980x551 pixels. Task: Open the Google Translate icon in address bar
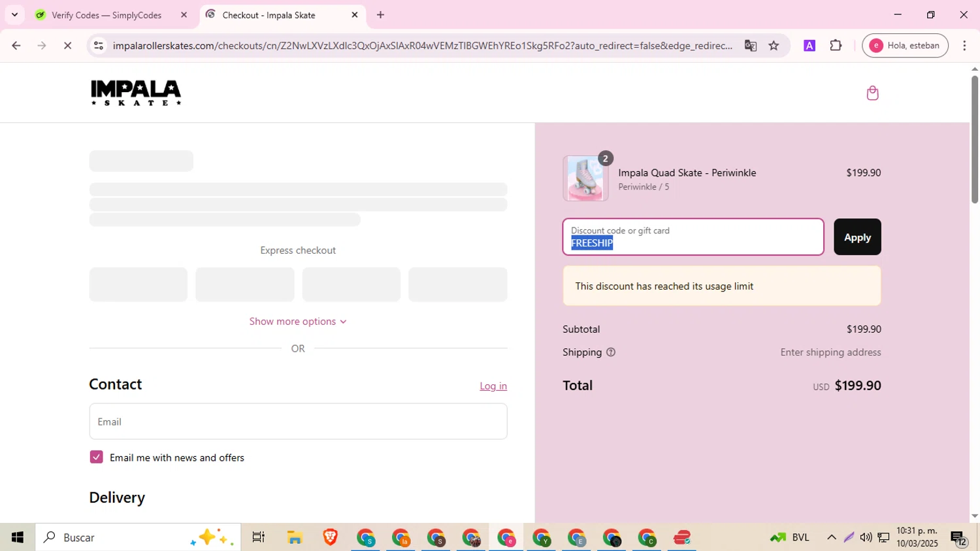750,46
